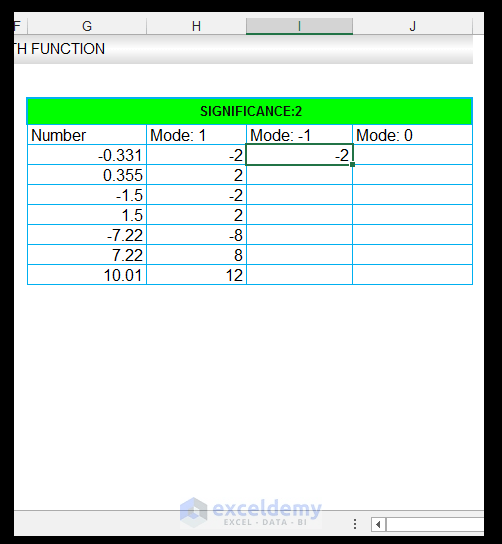This screenshot has height=544, width=502.
Task: Select Mode 1 result -8
Action: [x=196, y=235]
